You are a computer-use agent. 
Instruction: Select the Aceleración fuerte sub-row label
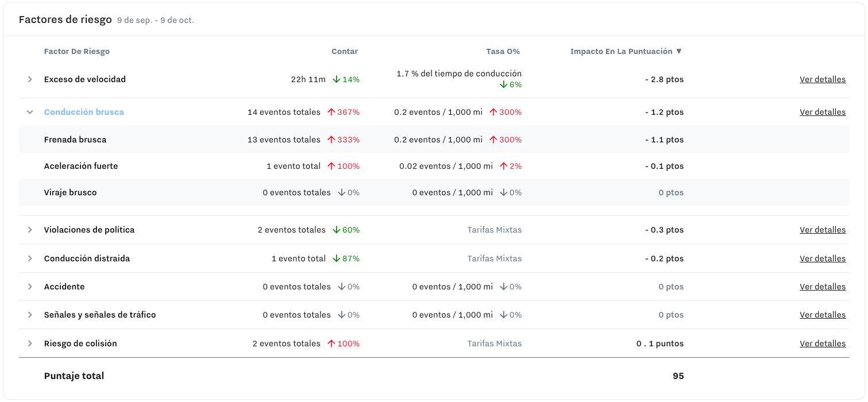tap(81, 166)
